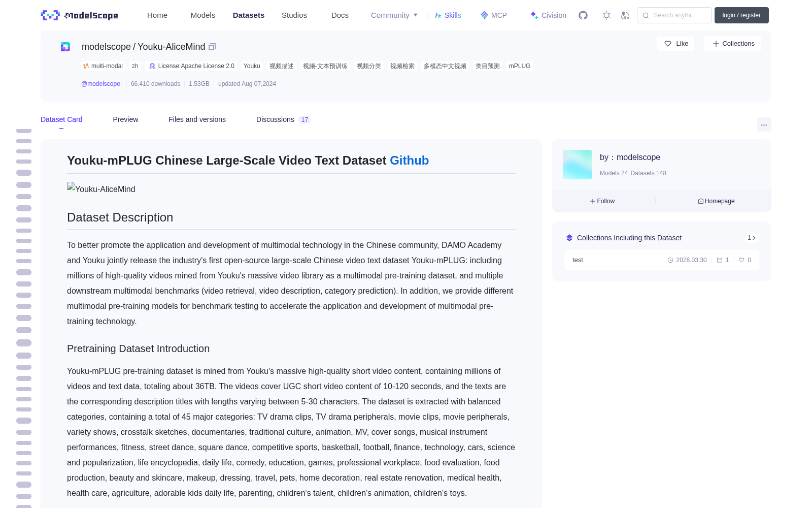This screenshot has height=508, width=812.
Task: Click the 'Dataset Description' heading
Action: [120, 217]
